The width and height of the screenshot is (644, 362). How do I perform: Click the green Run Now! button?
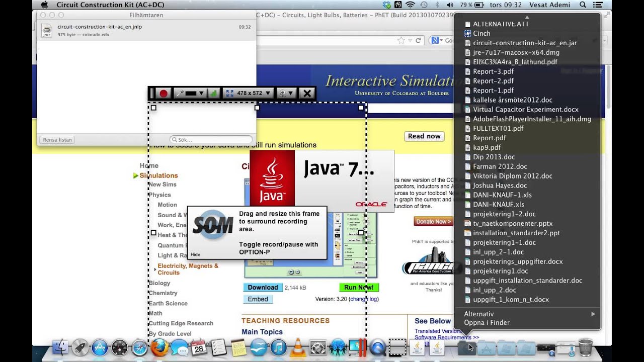359,288
